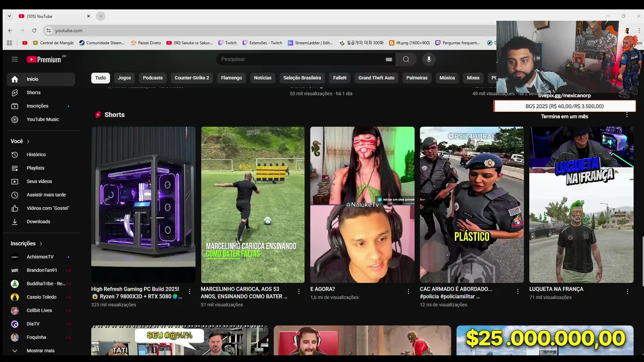The width and height of the screenshot is (644, 362).
Task: Play the PLÁSTICO police short thumbnail
Action: [472, 205]
